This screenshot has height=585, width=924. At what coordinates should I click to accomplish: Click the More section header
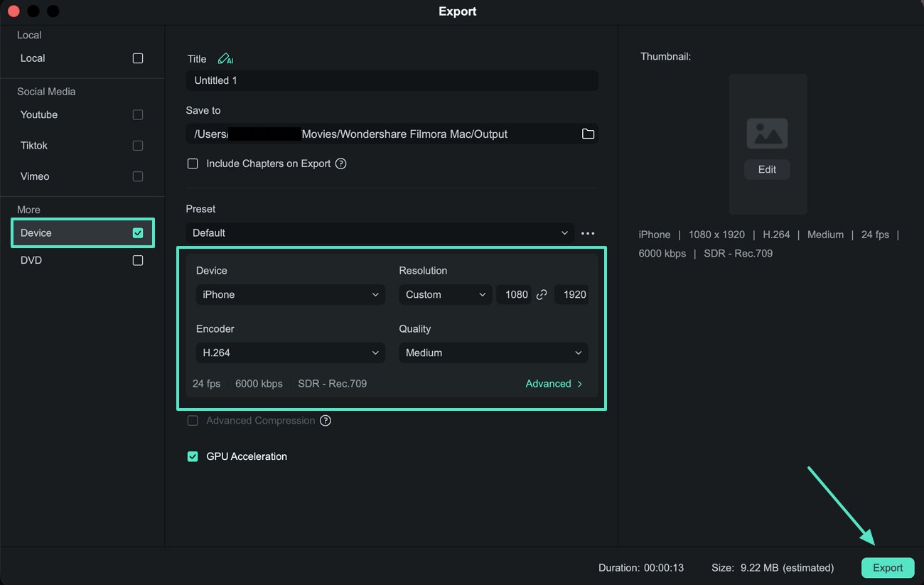(28, 210)
